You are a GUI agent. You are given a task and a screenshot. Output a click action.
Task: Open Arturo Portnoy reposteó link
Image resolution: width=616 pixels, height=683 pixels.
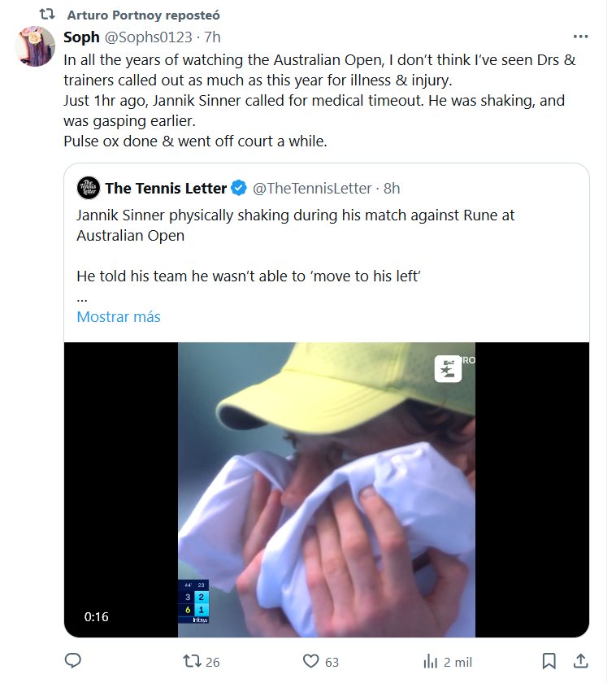click(x=143, y=15)
